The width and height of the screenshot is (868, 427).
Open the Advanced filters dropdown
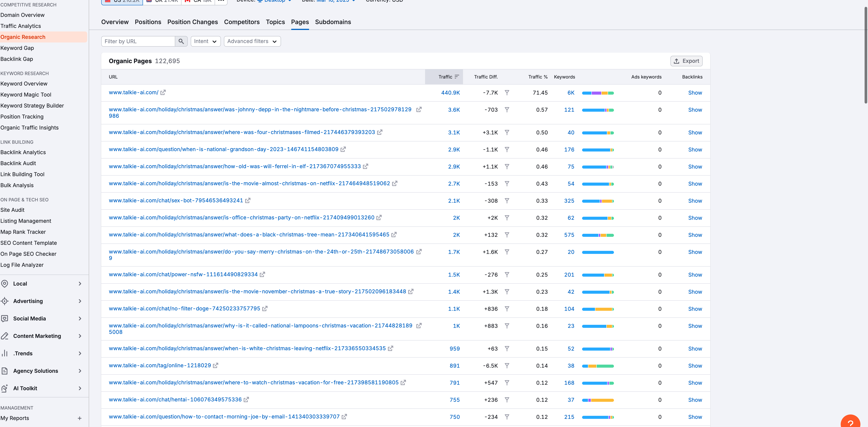[x=252, y=41]
